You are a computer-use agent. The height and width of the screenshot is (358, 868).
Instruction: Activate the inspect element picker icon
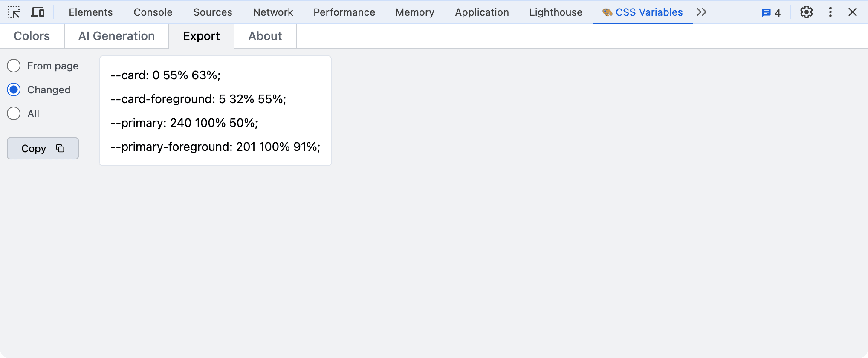tap(14, 12)
